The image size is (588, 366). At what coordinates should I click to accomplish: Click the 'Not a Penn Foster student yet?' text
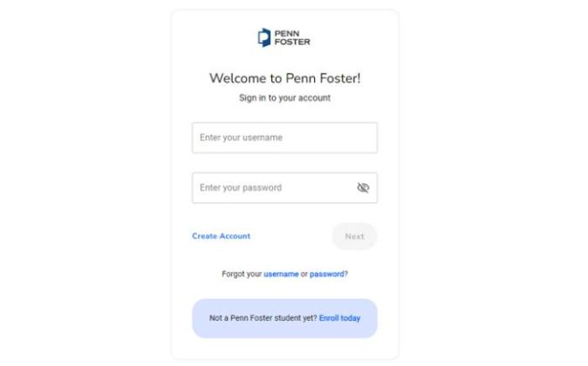(x=263, y=318)
